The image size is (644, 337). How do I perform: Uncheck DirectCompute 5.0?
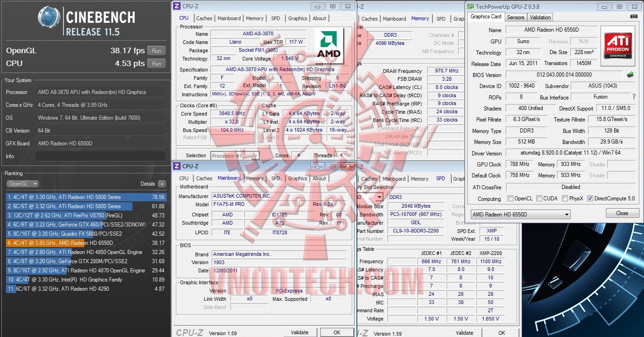590,199
